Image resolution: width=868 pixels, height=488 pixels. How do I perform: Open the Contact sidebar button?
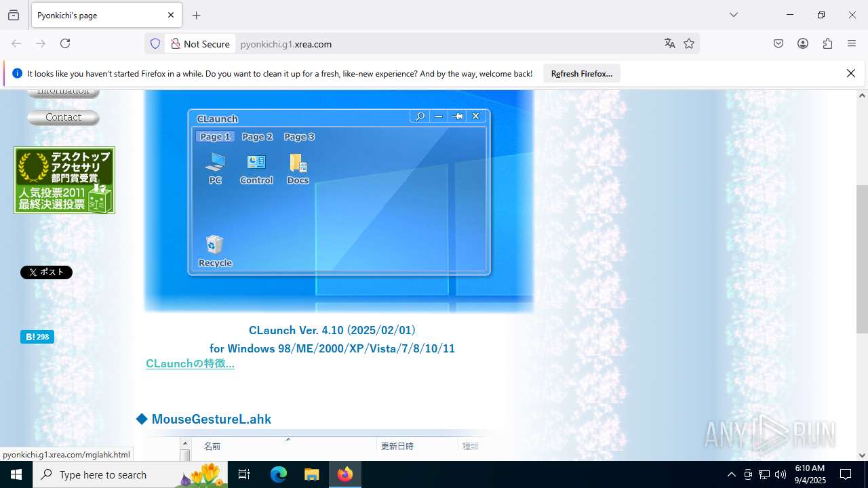pos(63,117)
